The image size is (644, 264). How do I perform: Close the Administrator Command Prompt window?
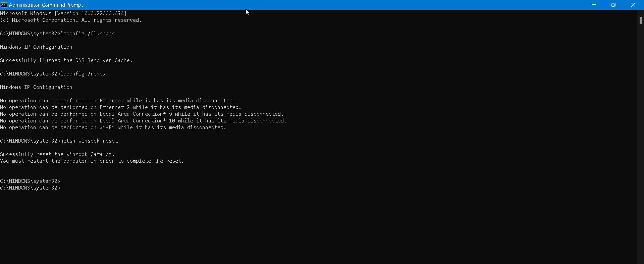coord(633,5)
